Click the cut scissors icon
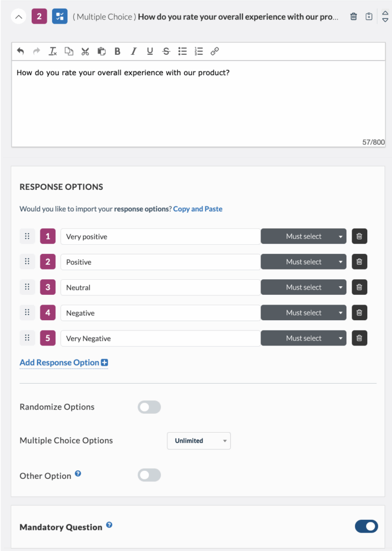392x551 pixels. coord(85,51)
